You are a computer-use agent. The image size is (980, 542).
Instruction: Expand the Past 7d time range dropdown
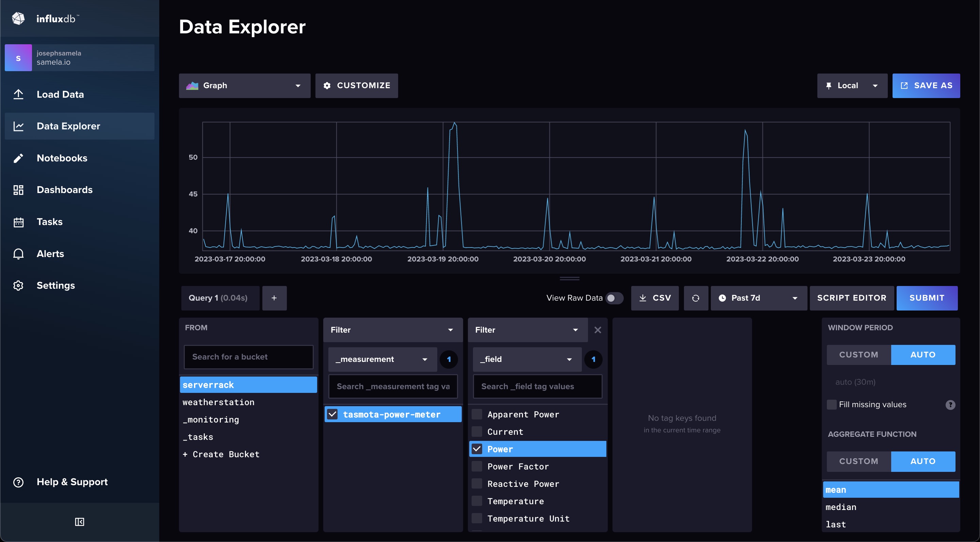(758, 298)
